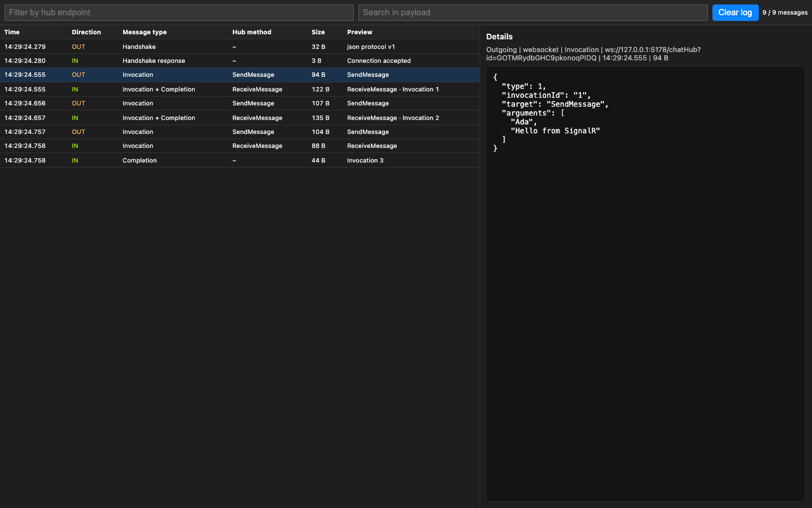The image size is (812, 508).
Task: Click the "104 B" size cell
Action: pos(320,132)
